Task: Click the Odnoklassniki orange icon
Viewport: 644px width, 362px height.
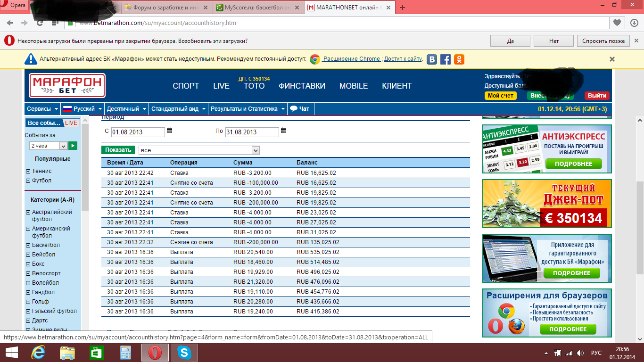Action: (459, 59)
